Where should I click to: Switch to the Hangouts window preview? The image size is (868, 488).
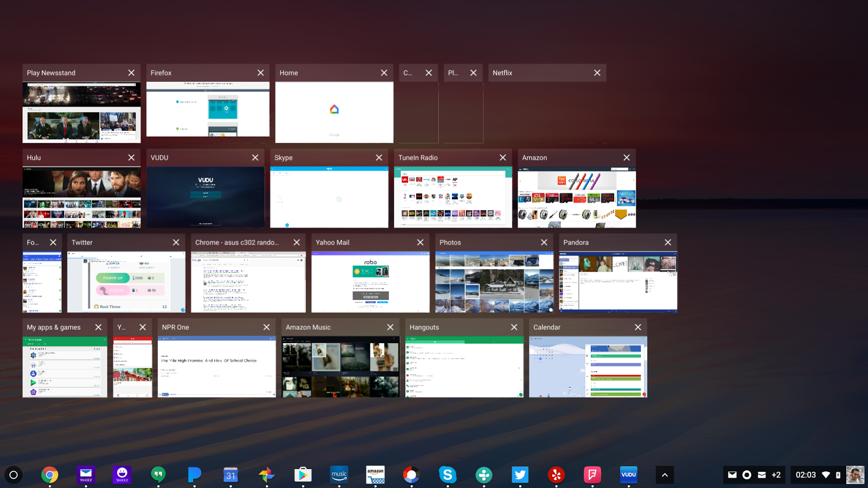coord(464,358)
